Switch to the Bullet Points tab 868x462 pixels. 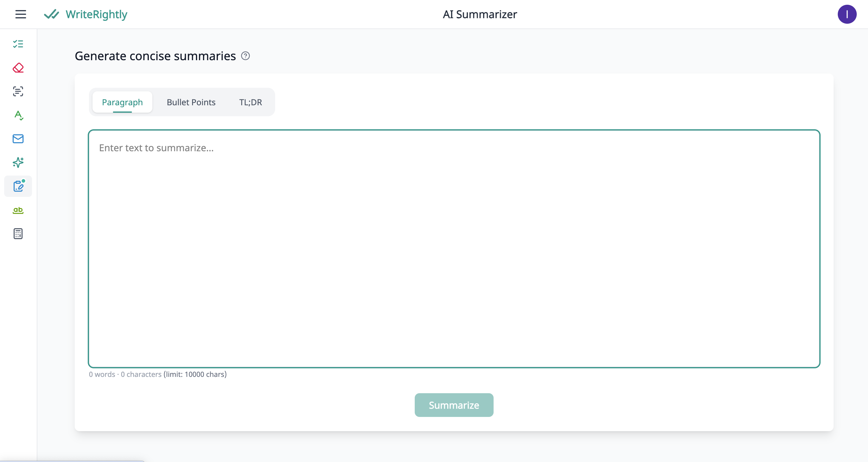tap(191, 102)
